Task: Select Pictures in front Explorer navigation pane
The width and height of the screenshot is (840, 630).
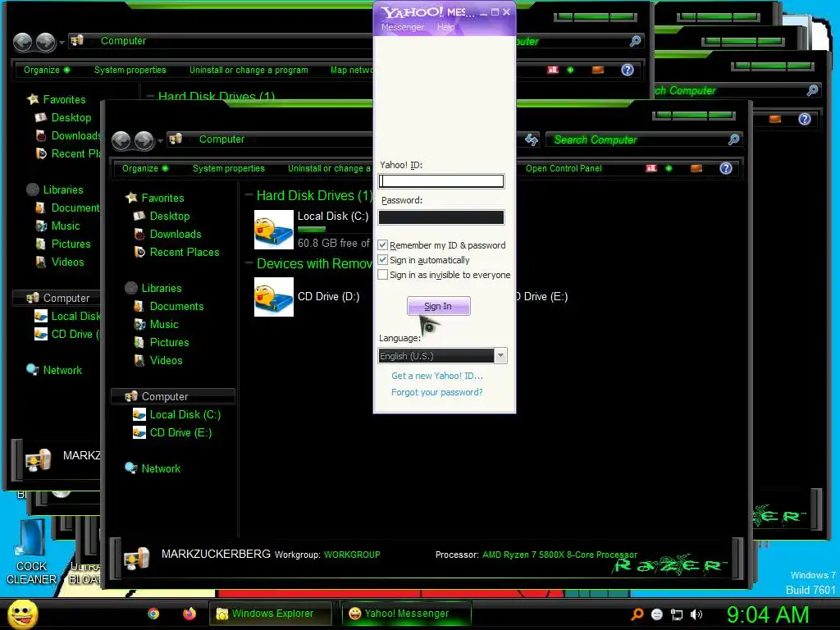Action: [169, 342]
